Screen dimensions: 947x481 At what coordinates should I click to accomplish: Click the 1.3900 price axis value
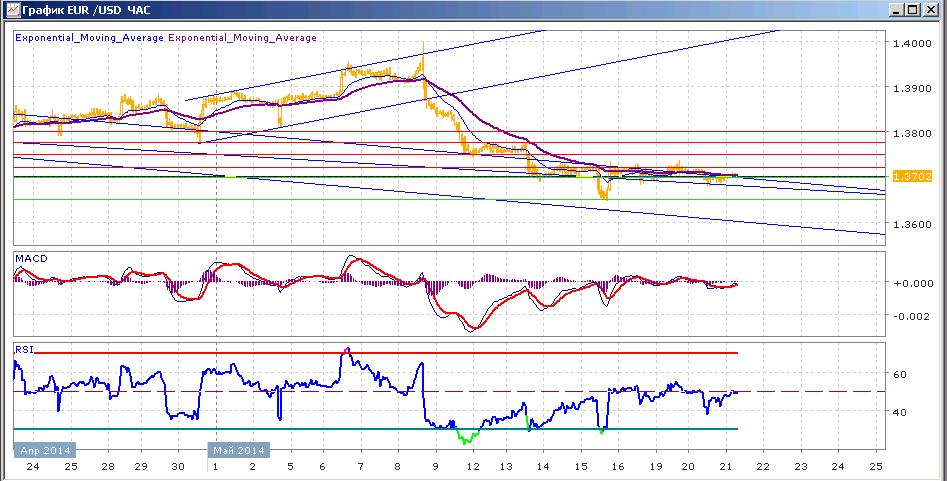(913, 88)
